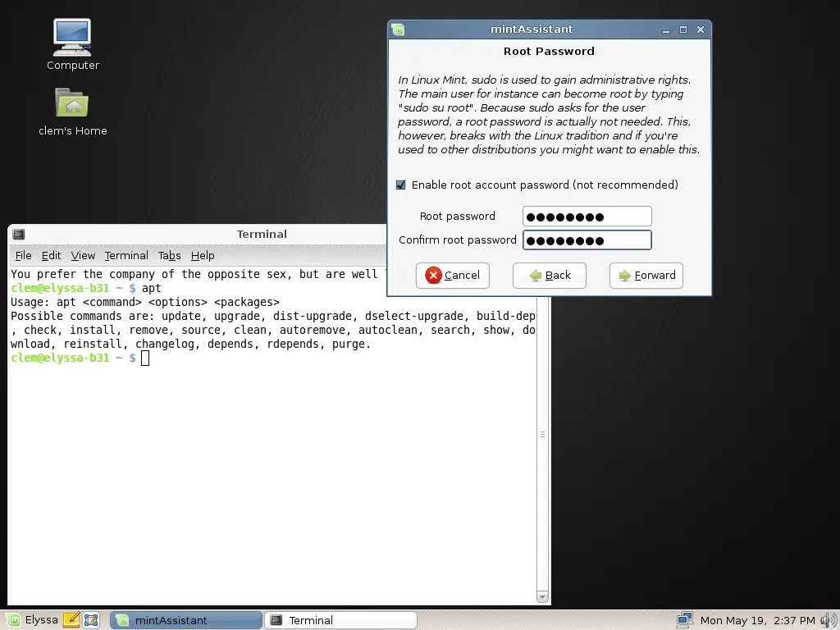Open the Edit menu in Terminal

(x=51, y=256)
